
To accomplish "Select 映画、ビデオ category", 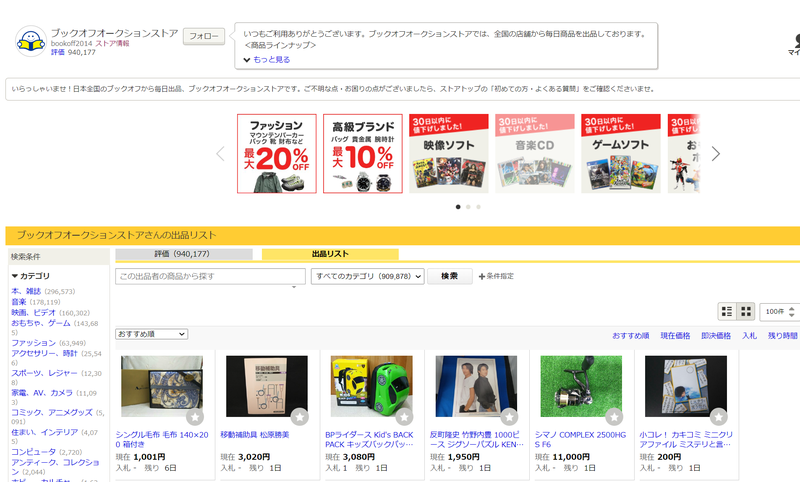I will (x=34, y=313).
